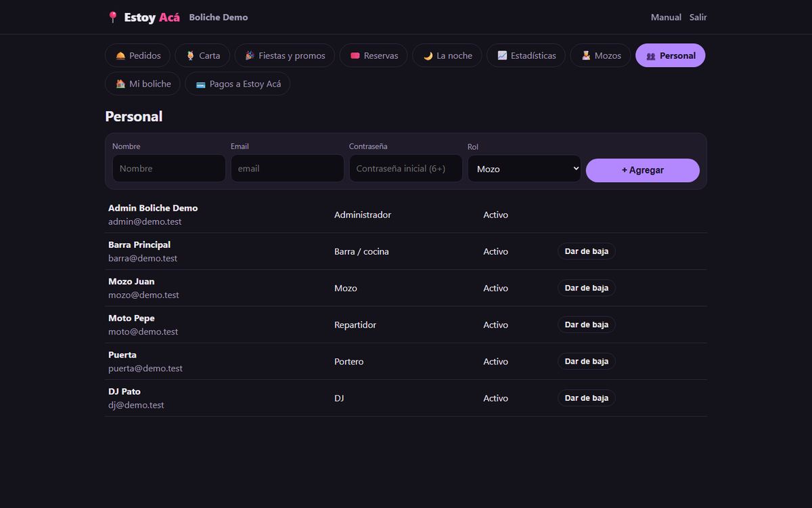
Task: Click the Portero role text
Action: click(x=349, y=361)
